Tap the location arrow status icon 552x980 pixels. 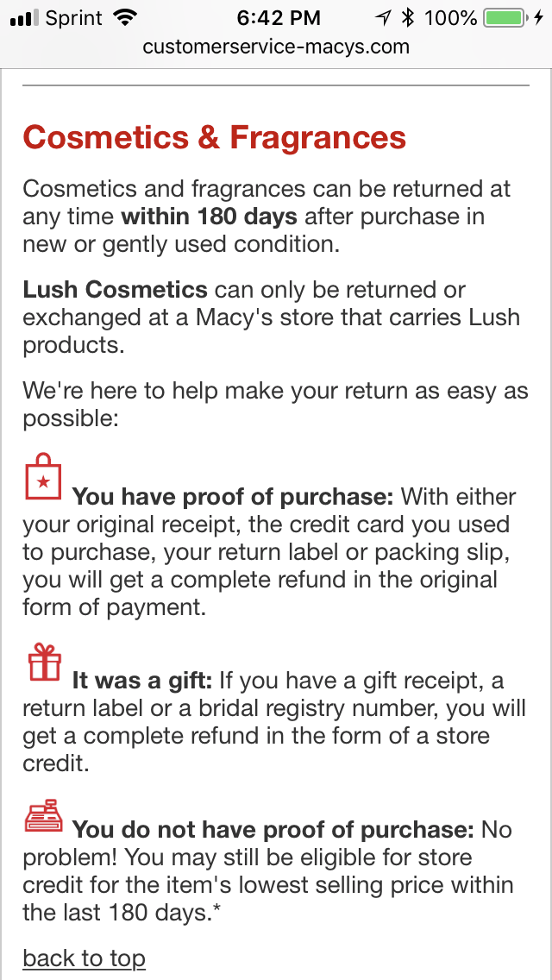click(x=383, y=19)
